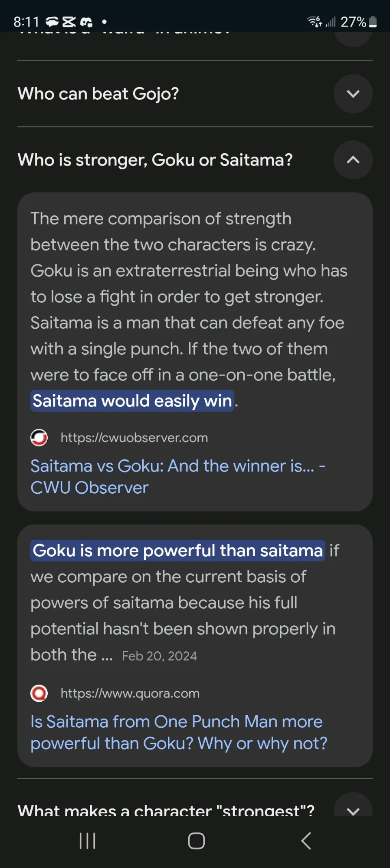390x868 pixels.
Task: Tap the clock time in status bar
Action: 26,22
